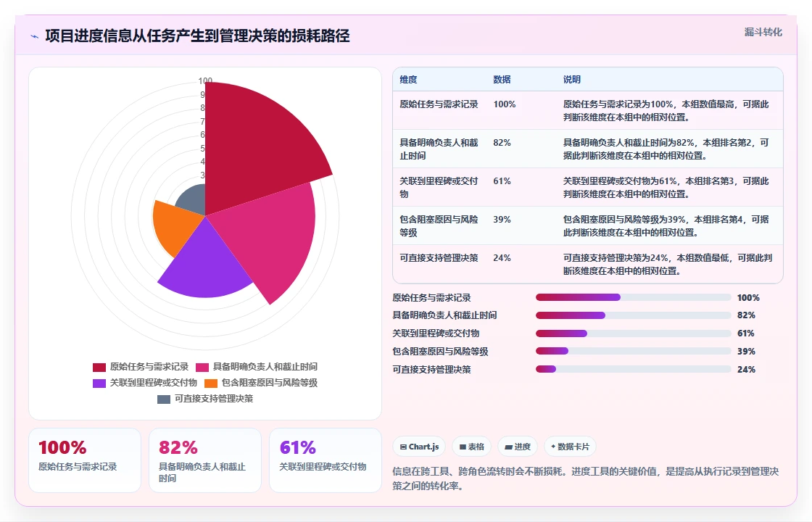The height and width of the screenshot is (522, 812).
Task: Open the 100% 原始任务与需求记录 data card
Action: (85, 460)
